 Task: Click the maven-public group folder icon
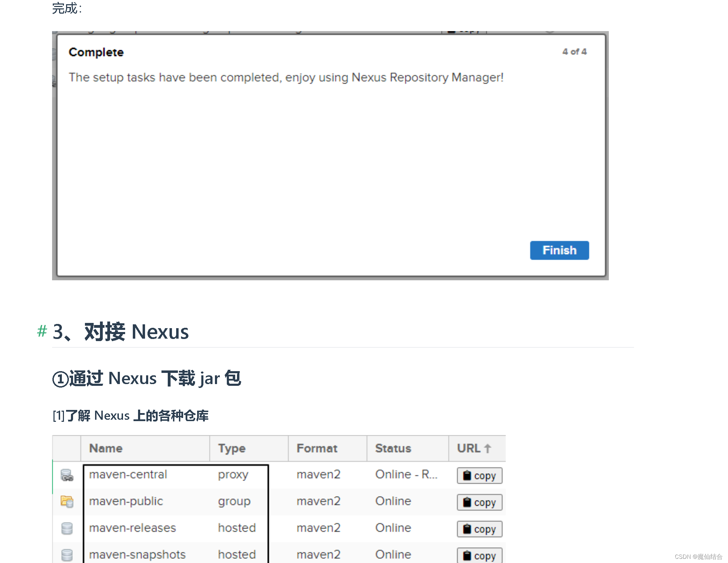(67, 501)
